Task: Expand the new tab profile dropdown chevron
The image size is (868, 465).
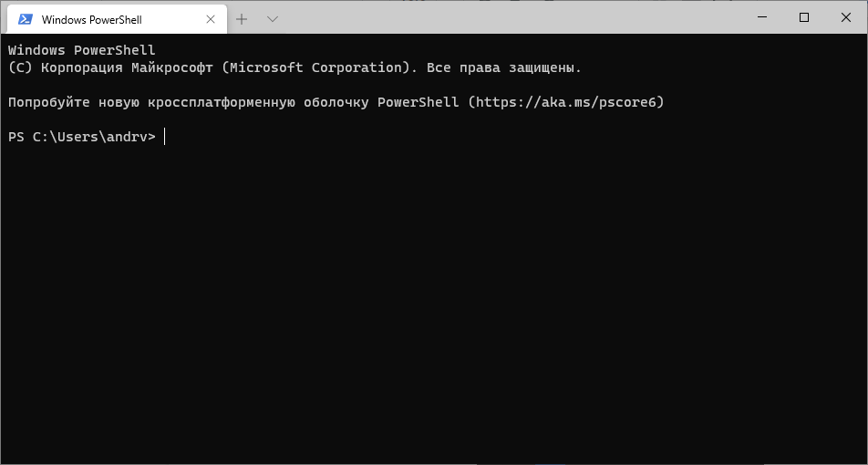Action: tap(272, 18)
